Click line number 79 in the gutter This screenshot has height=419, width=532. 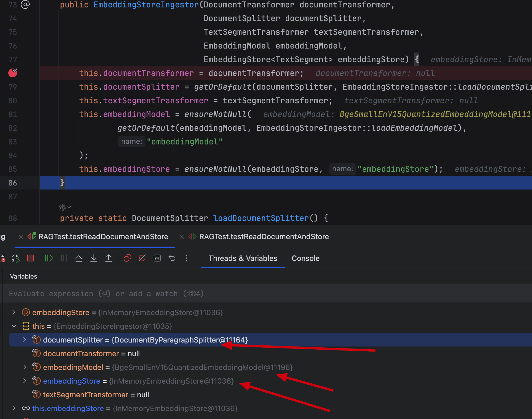coord(13,87)
